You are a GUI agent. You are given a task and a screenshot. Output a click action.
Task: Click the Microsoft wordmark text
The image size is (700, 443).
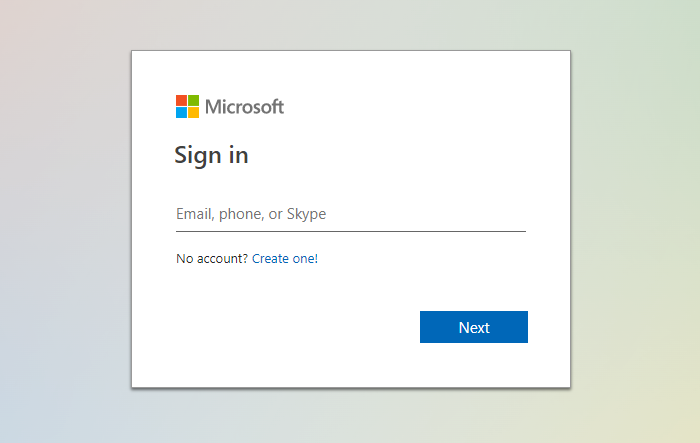coord(245,107)
